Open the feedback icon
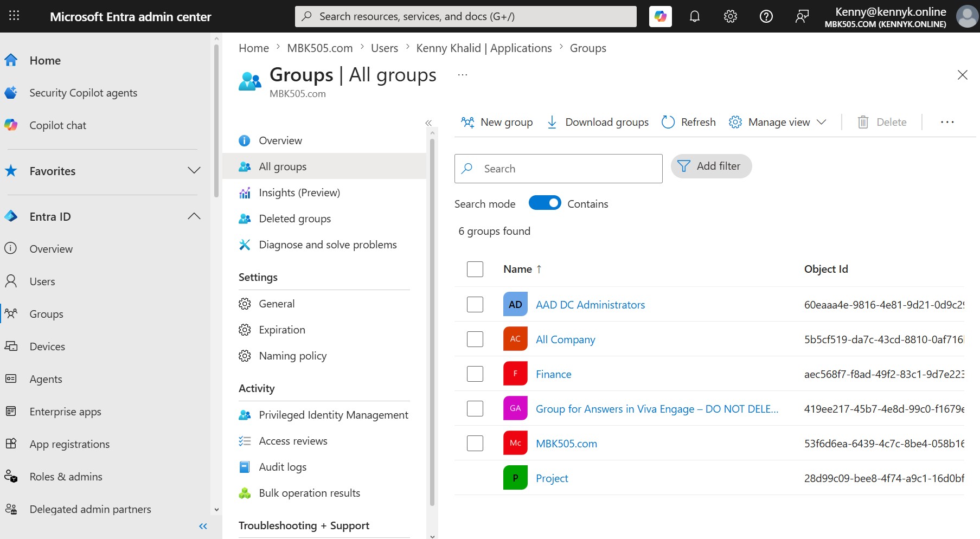 click(802, 16)
